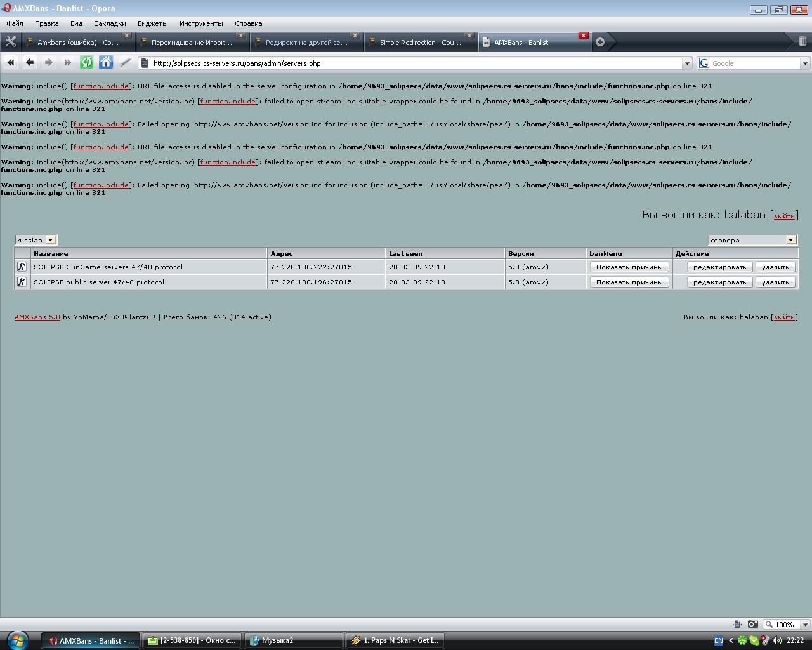Screen dimensions: 812x650
Task: Open the Windows Start menu
Action: pos(16,640)
